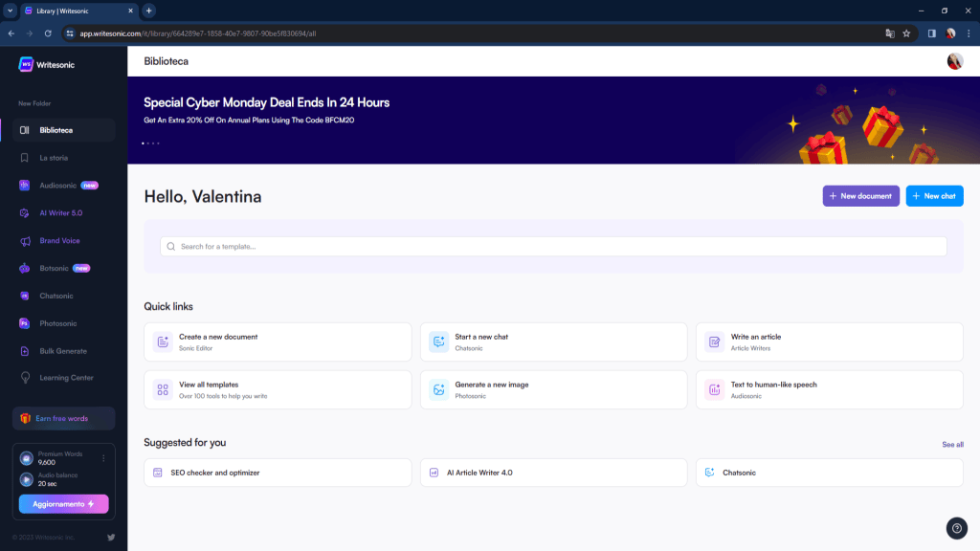980x551 pixels.
Task: Select Chatsonic in the sidebar menu
Action: tap(57, 297)
